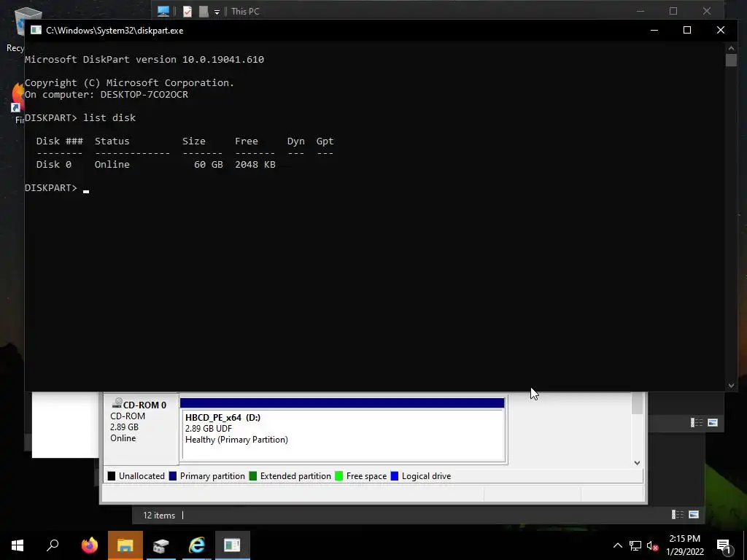Maximize the diskpart.exe window
747x560 pixels.
(x=687, y=30)
